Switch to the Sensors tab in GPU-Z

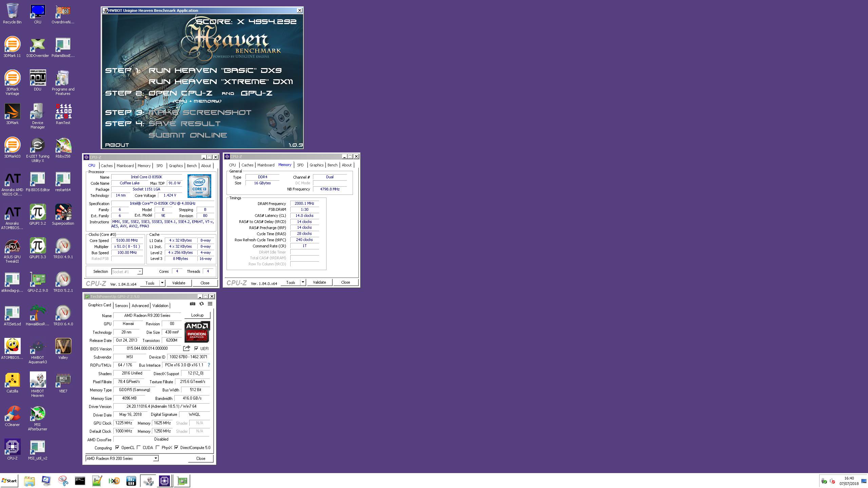(121, 306)
